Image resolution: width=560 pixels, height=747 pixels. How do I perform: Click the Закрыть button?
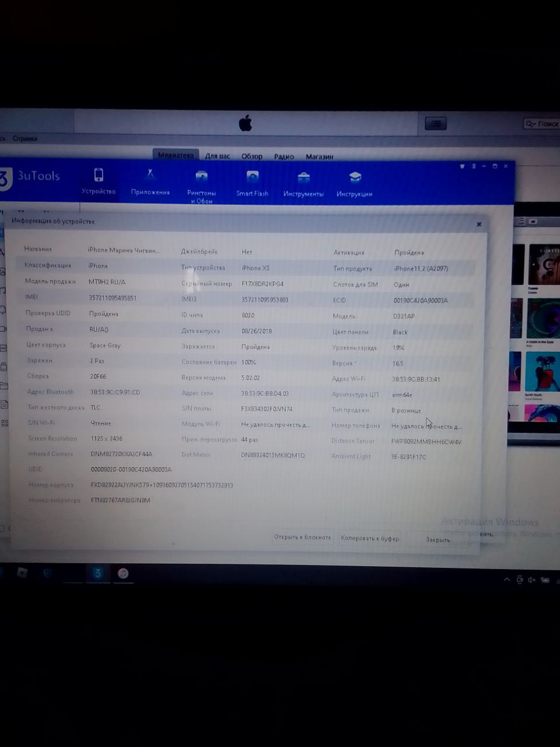coord(437,539)
